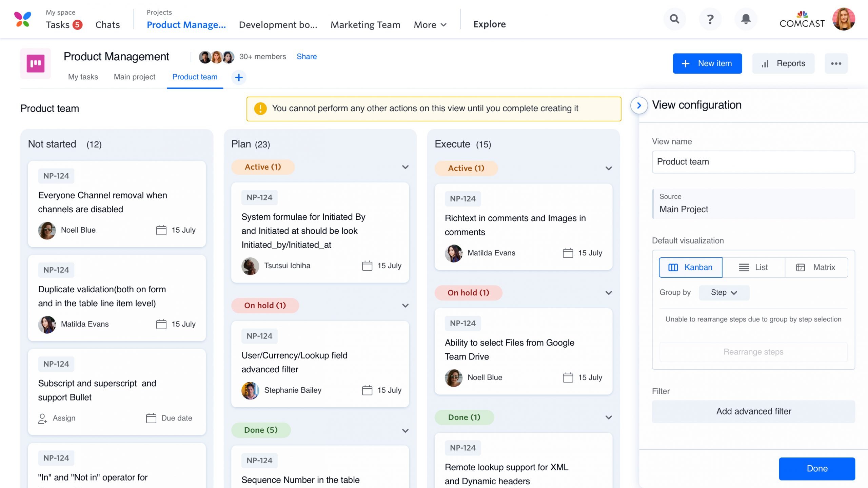Open notifications bell icon
This screenshot has width=868, height=488.
(x=746, y=19)
